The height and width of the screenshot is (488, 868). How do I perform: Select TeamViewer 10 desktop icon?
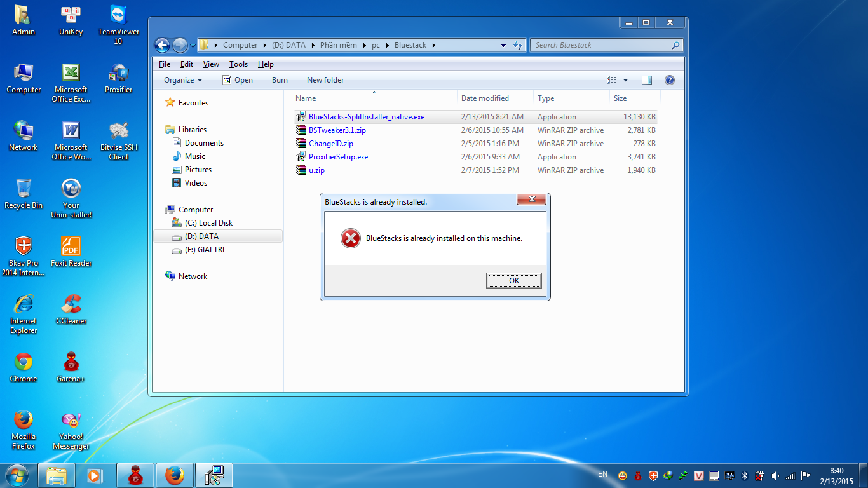[x=118, y=25]
